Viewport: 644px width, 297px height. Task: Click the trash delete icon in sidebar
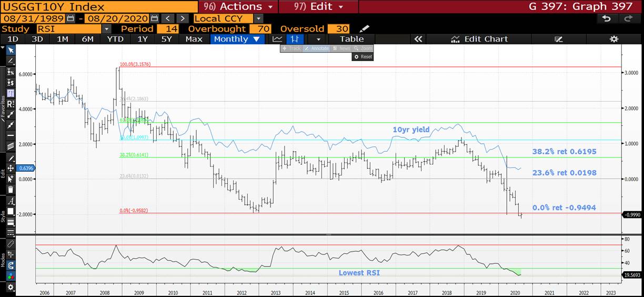point(11,190)
